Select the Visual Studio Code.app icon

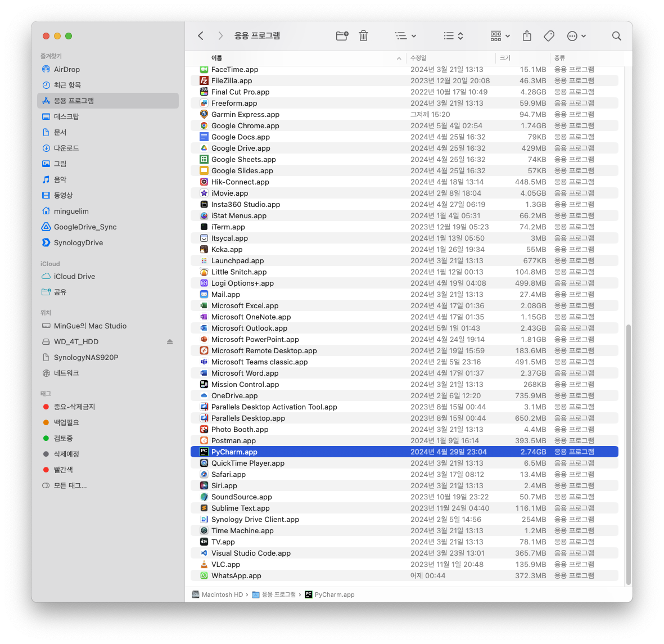tap(204, 553)
